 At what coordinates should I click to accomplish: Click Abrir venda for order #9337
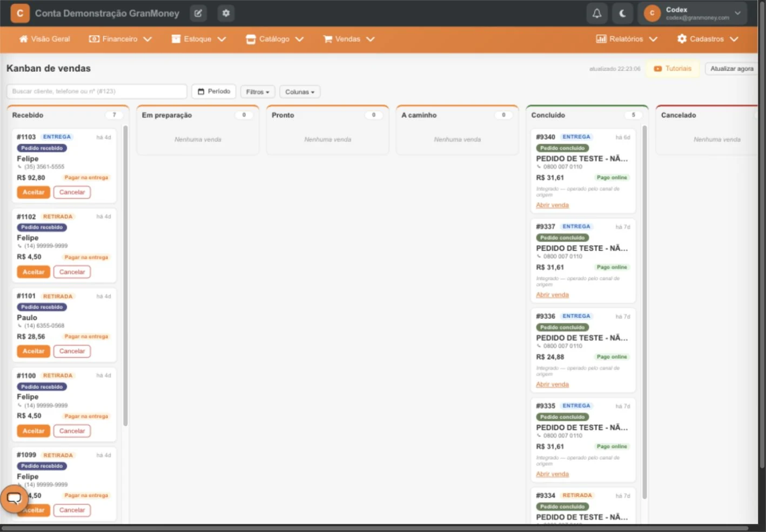tap(552, 295)
